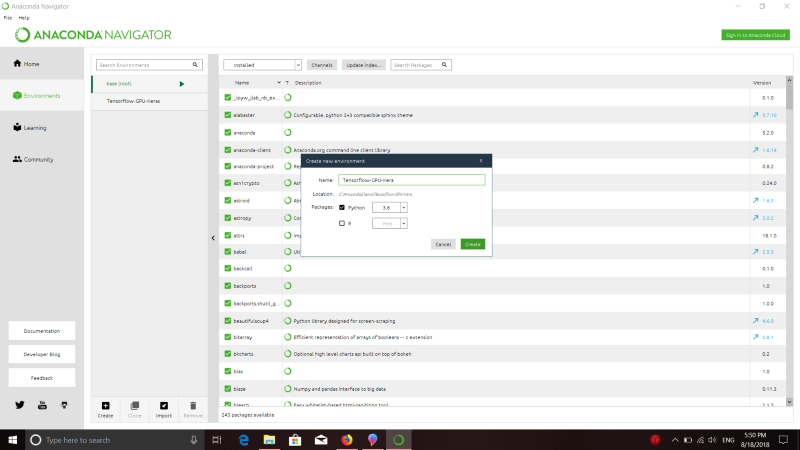
Task: Open Firefox from the Windows taskbar
Action: click(x=346, y=439)
